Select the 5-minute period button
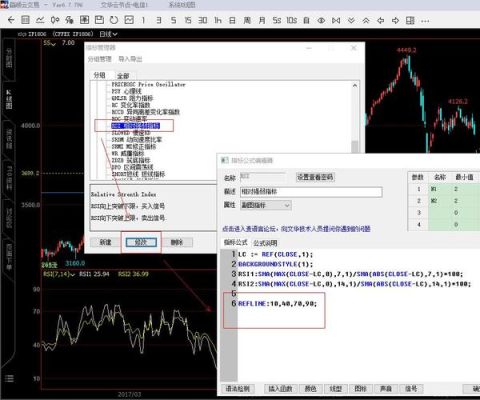Screen dimensions: 480x400 click(x=173, y=20)
